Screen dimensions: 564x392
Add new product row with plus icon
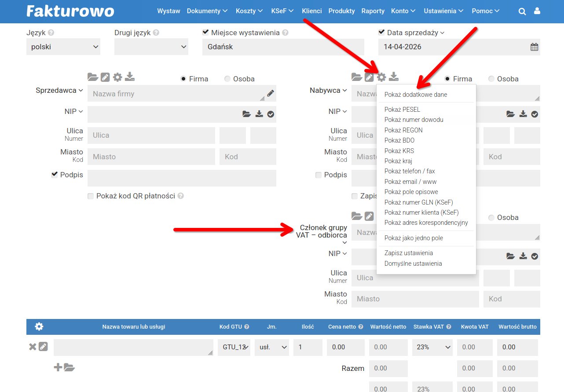(58, 367)
